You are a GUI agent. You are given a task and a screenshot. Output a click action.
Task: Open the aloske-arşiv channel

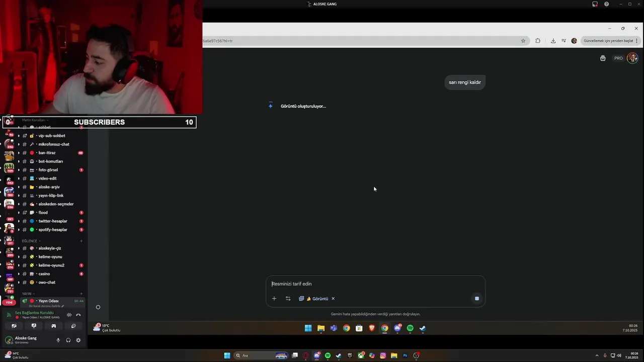pos(52,187)
